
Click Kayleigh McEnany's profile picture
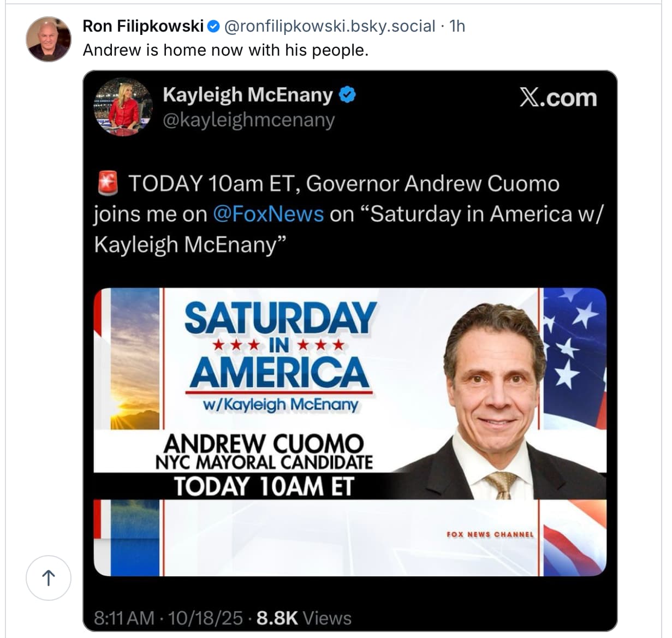click(x=123, y=106)
